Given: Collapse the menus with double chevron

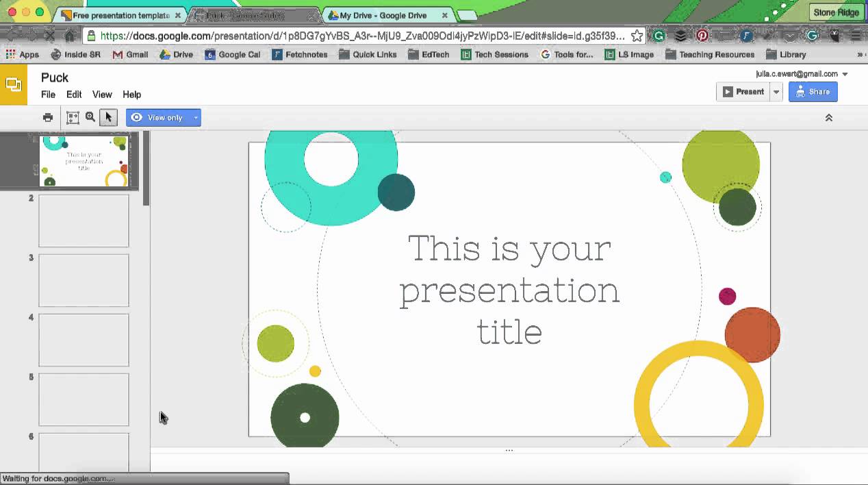Looking at the screenshot, I should 828,118.
